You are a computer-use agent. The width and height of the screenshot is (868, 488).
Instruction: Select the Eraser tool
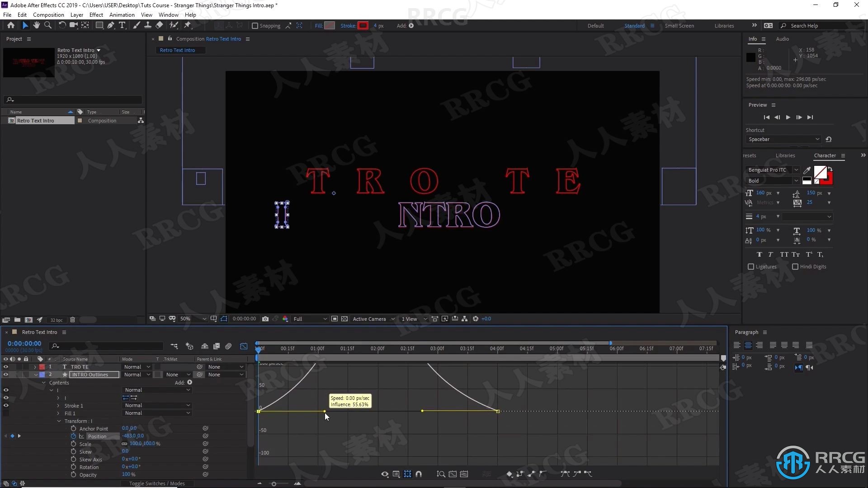click(159, 26)
